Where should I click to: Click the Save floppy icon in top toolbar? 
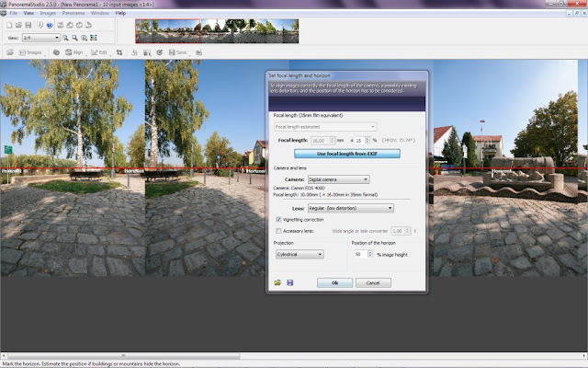pyautogui.click(x=28, y=25)
